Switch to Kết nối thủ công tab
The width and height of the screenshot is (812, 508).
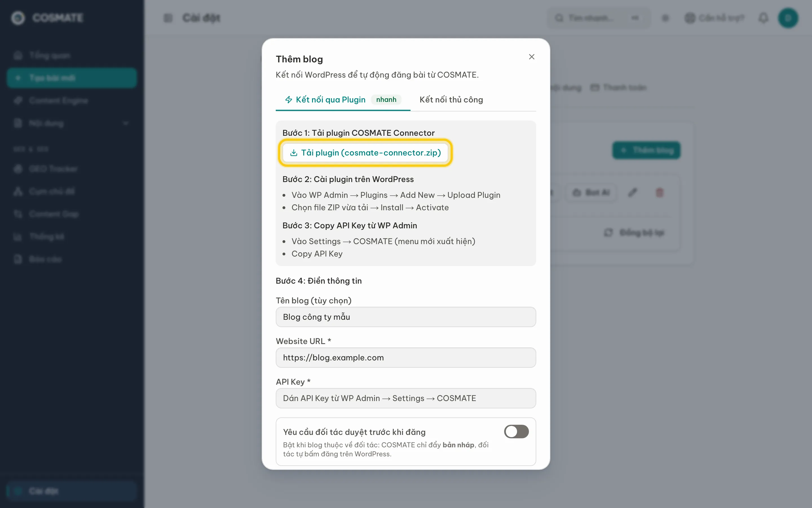[451, 99]
